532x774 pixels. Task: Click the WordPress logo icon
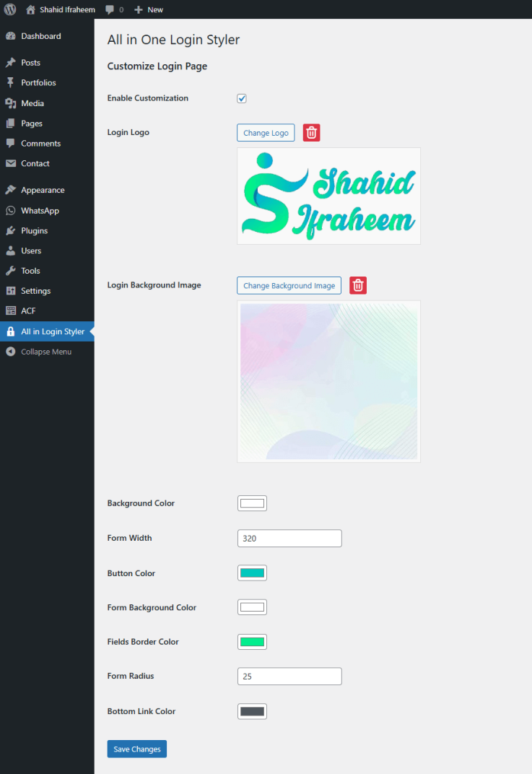[x=10, y=9]
